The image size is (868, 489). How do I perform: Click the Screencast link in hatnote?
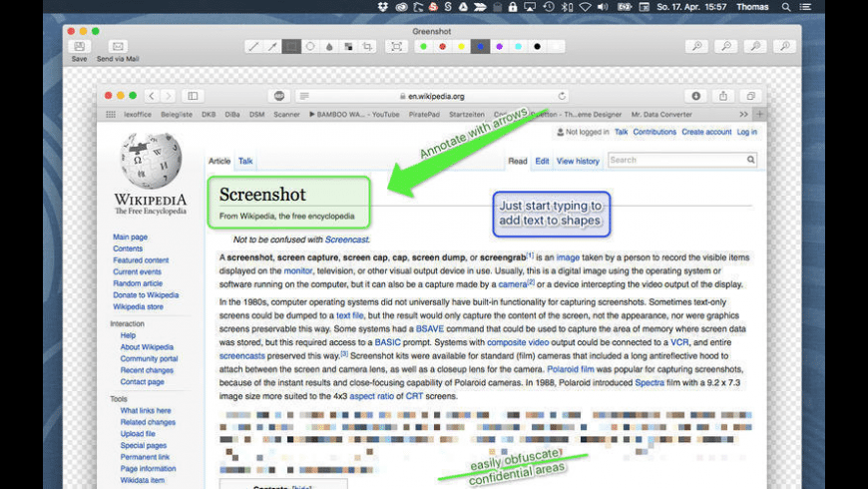[346, 240]
